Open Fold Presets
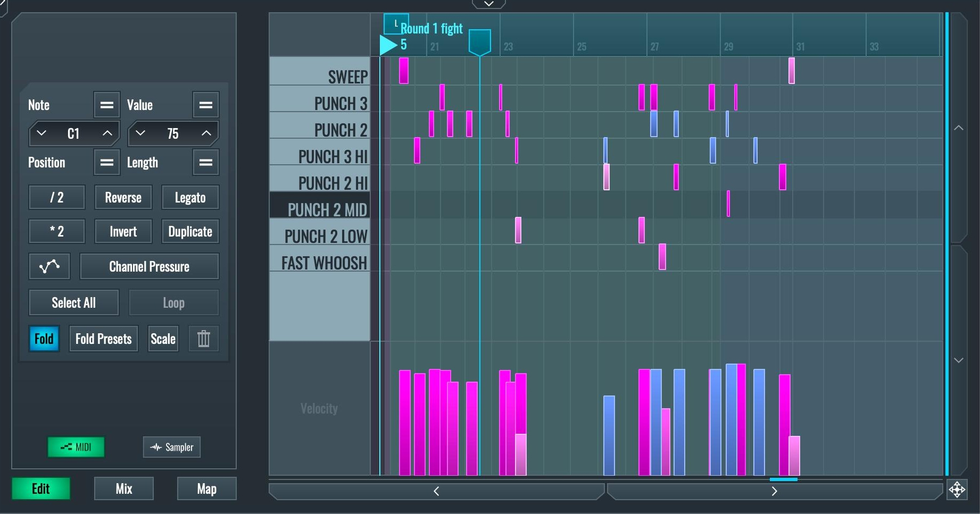The height and width of the screenshot is (514, 980). [x=104, y=339]
